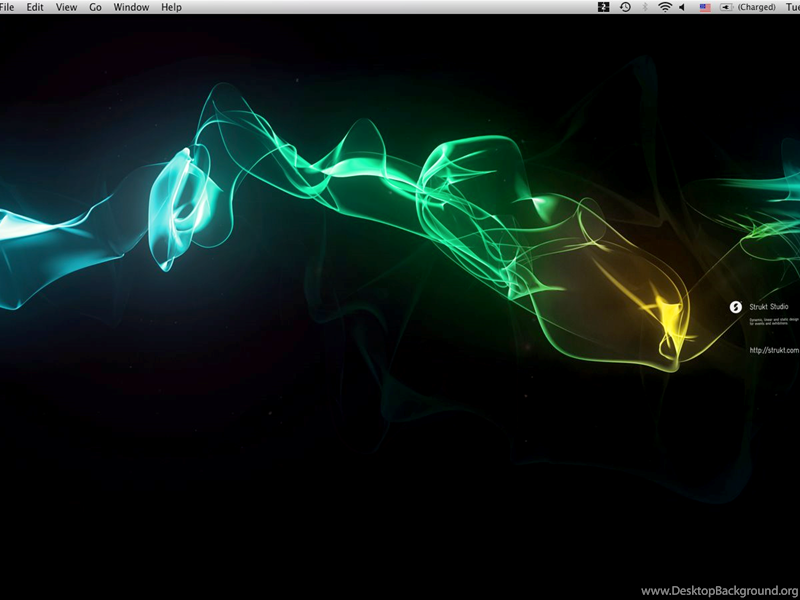Screen dimensions: 800x600
Task: Open the Wi-Fi status menu
Action: 665,7
